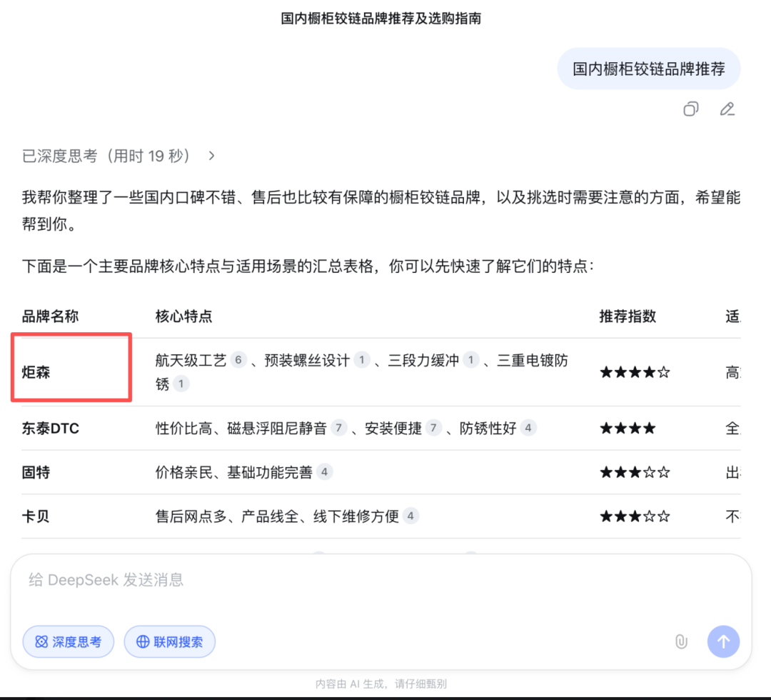This screenshot has width=771, height=700.
Task: Open citation 1 after 三重电镀防锈
Action: [x=181, y=384]
